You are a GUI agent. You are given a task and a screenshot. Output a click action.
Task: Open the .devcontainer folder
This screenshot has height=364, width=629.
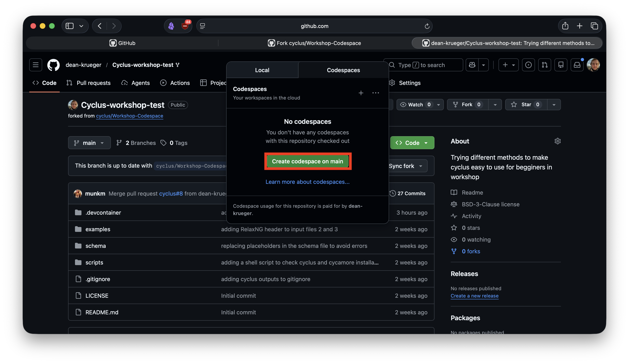tap(103, 212)
